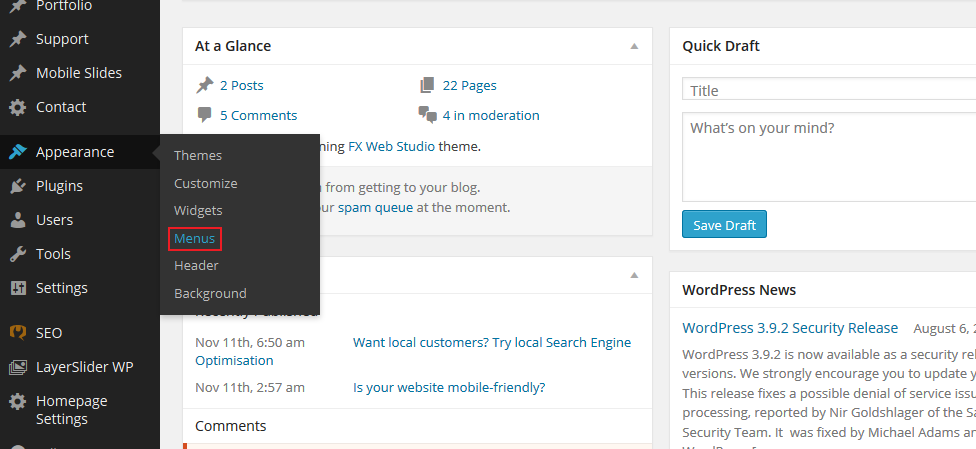Open Themes from the Appearance submenu

click(197, 156)
